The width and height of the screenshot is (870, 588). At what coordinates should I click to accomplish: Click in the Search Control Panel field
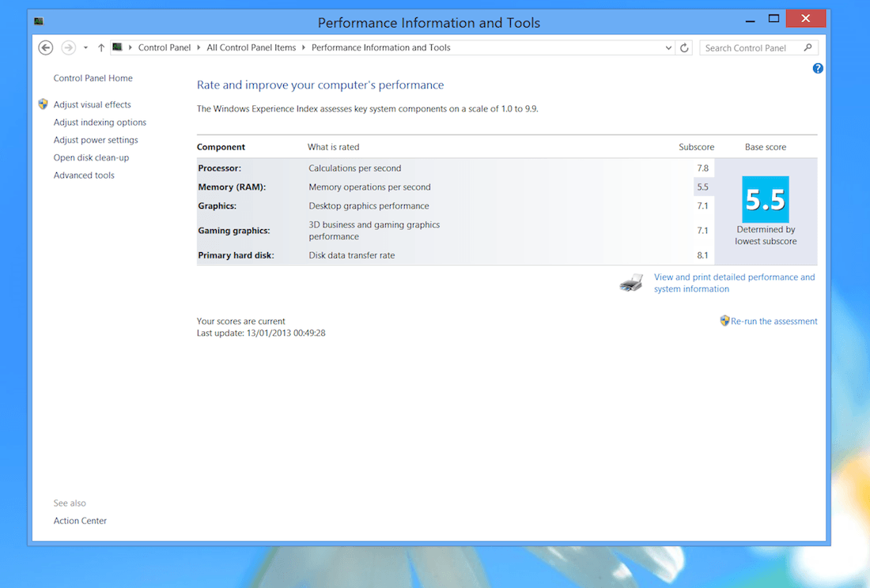pyautogui.click(x=750, y=47)
